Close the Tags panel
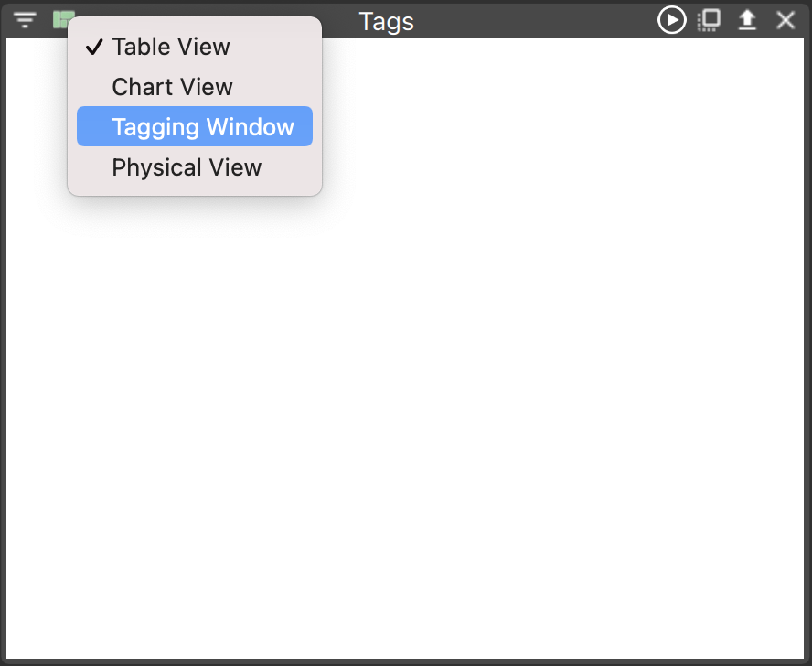812x666 pixels. click(x=785, y=20)
